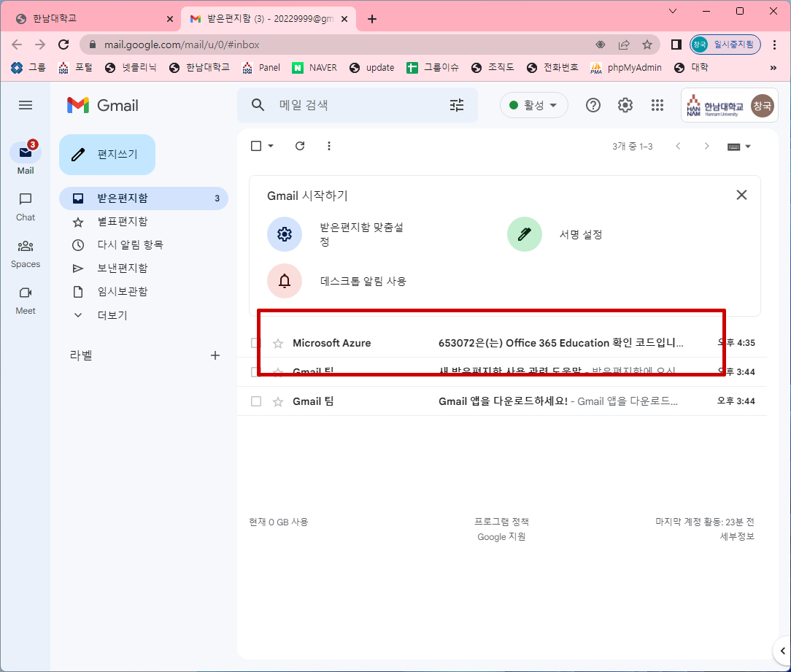This screenshot has width=791, height=672.
Task: Star the Gmail 앱을 다운로드하세요 email
Action: click(x=278, y=401)
